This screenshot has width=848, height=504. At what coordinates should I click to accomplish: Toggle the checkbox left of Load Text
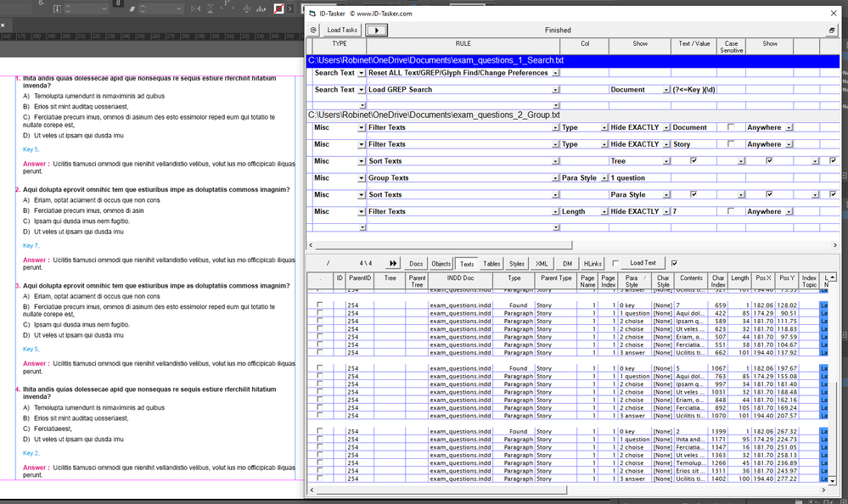616,264
